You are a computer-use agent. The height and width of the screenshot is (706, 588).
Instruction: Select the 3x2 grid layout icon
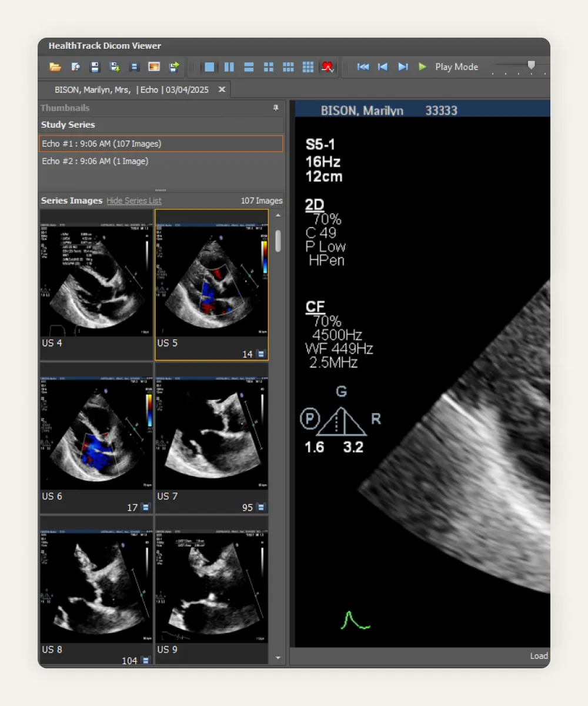[288, 67]
